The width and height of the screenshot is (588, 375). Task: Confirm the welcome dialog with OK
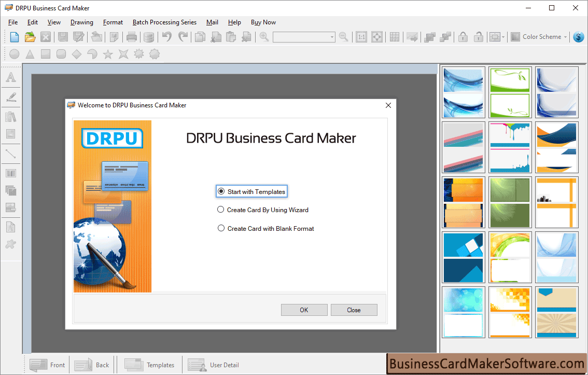click(304, 310)
